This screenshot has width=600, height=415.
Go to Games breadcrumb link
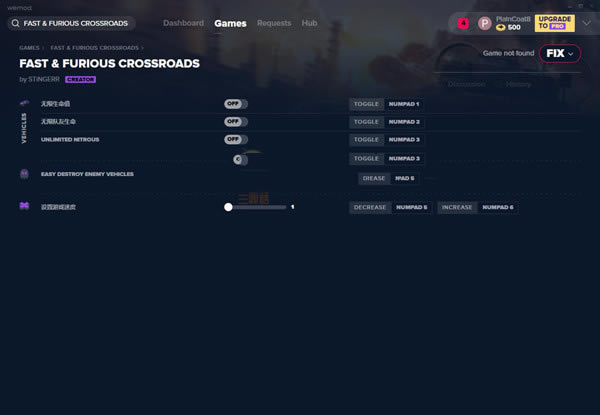coord(29,47)
